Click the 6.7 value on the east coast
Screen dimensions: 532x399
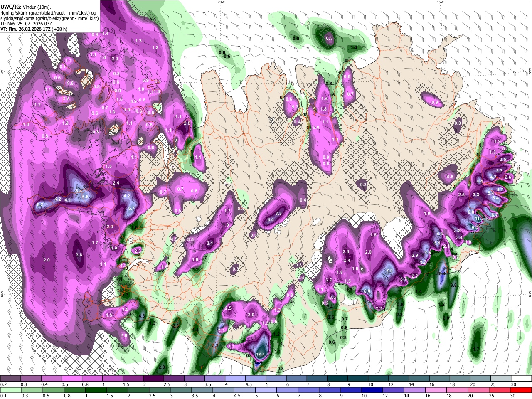(x=494, y=215)
